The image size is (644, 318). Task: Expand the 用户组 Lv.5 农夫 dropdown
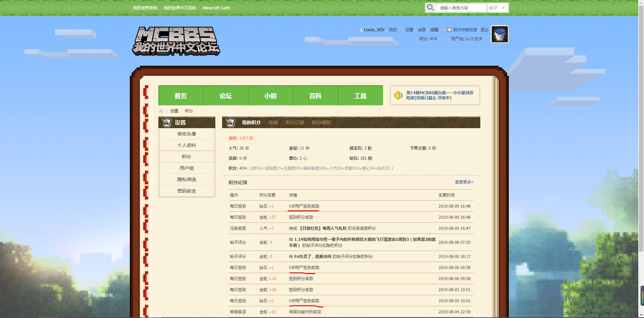pyautogui.click(x=468, y=39)
